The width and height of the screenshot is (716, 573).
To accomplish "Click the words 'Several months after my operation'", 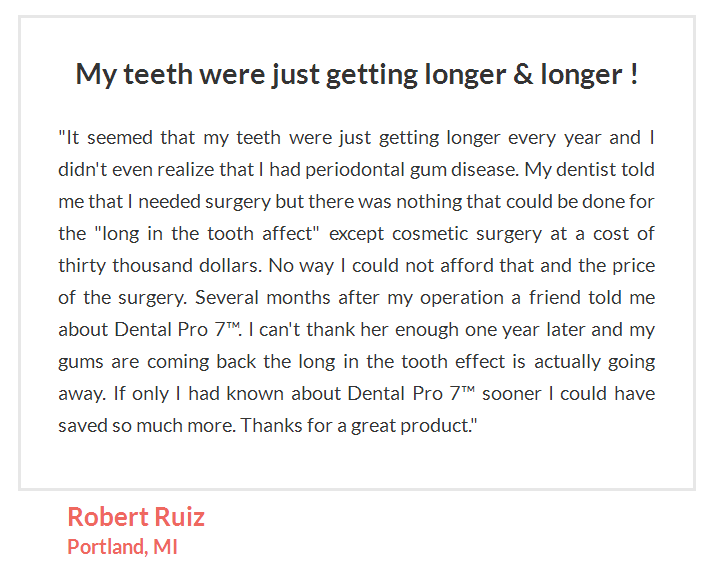I will click(x=349, y=298).
